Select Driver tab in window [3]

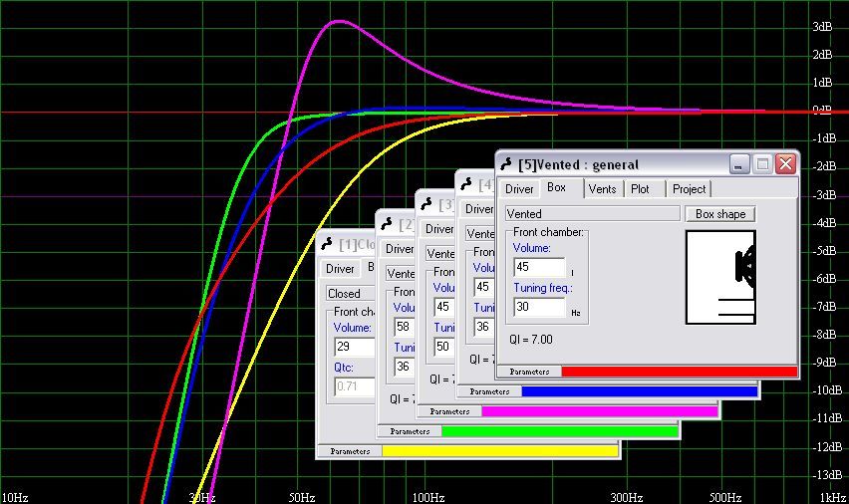tap(439, 229)
